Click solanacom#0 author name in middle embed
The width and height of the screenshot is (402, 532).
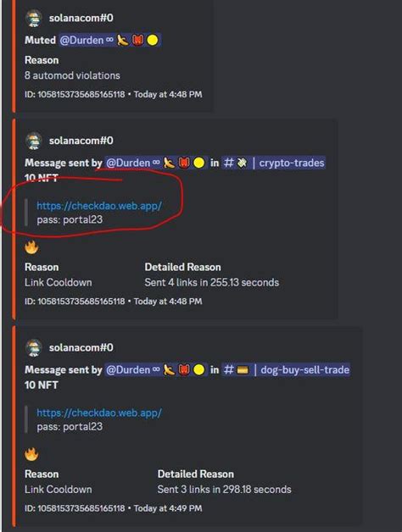click(x=81, y=141)
